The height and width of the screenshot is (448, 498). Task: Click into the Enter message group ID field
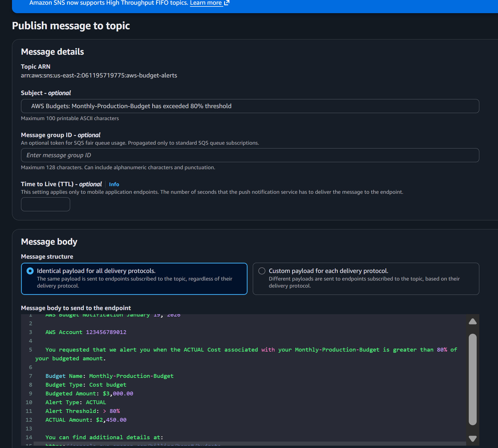(250, 155)
